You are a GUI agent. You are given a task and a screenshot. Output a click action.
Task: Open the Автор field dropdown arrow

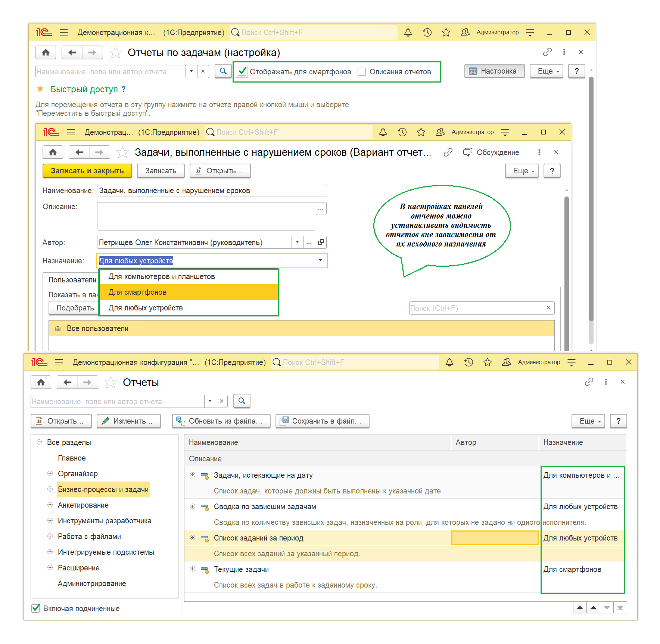297,242
